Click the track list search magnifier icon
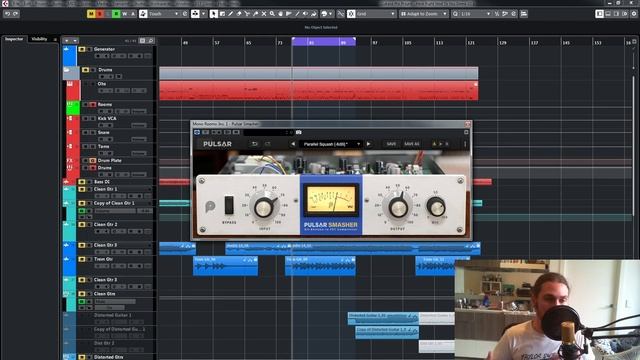The height and width of the screenshot is (360, 640). [151, 40]
